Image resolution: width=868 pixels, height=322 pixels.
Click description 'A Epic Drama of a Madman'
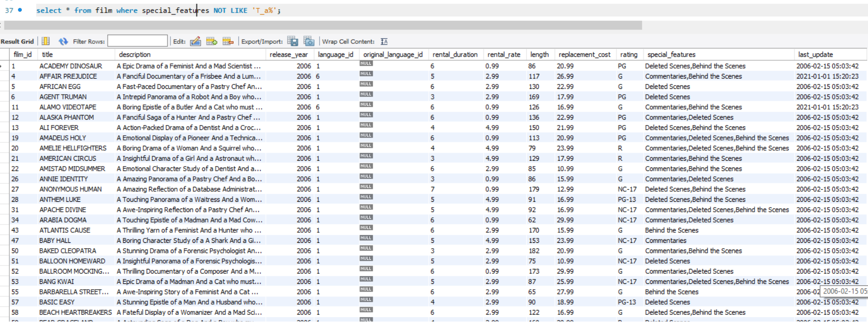point(189,281)
